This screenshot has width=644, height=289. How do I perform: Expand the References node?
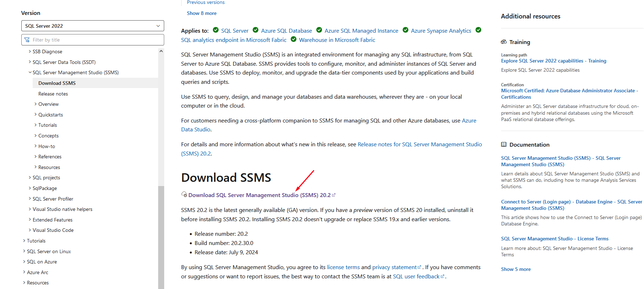pos(36,157)
